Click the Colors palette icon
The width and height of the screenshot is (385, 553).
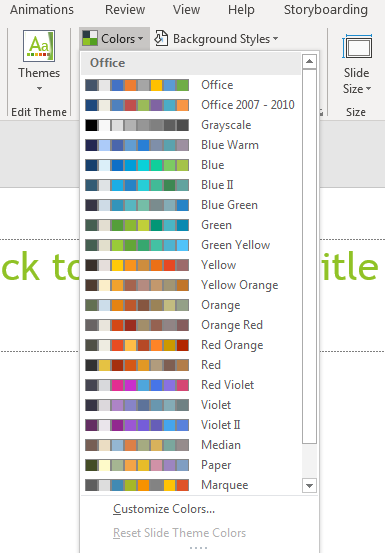click(90, 38)
